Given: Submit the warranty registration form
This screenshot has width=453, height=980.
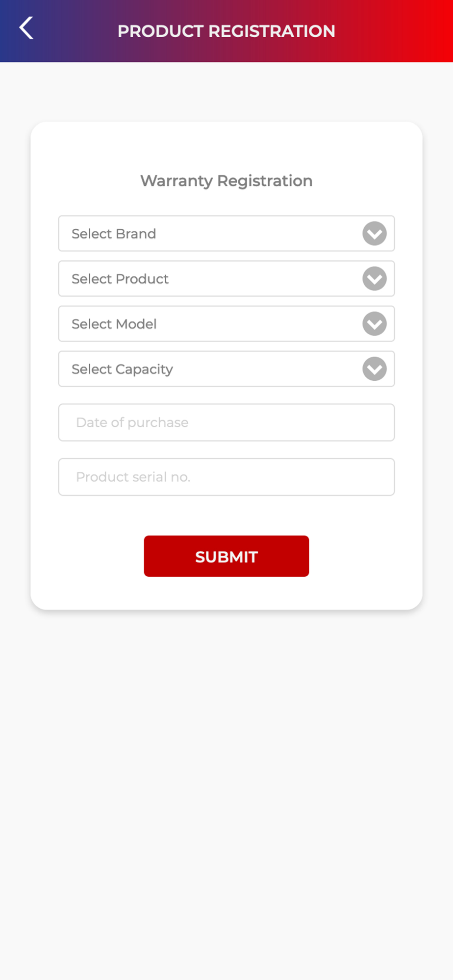Looking at the screenshot, I should point(226,556).
